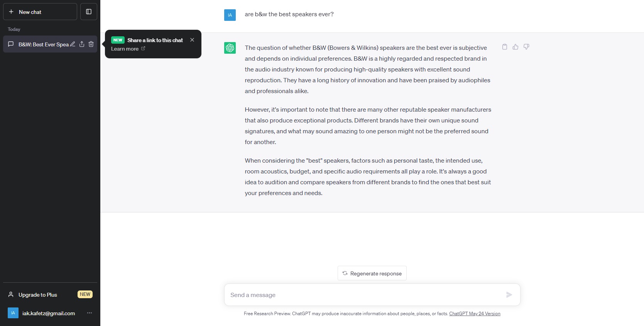644x326 pixels.
Task: Give the response a thumbs down
Action: pyautogui.click(x=526, y=47)
